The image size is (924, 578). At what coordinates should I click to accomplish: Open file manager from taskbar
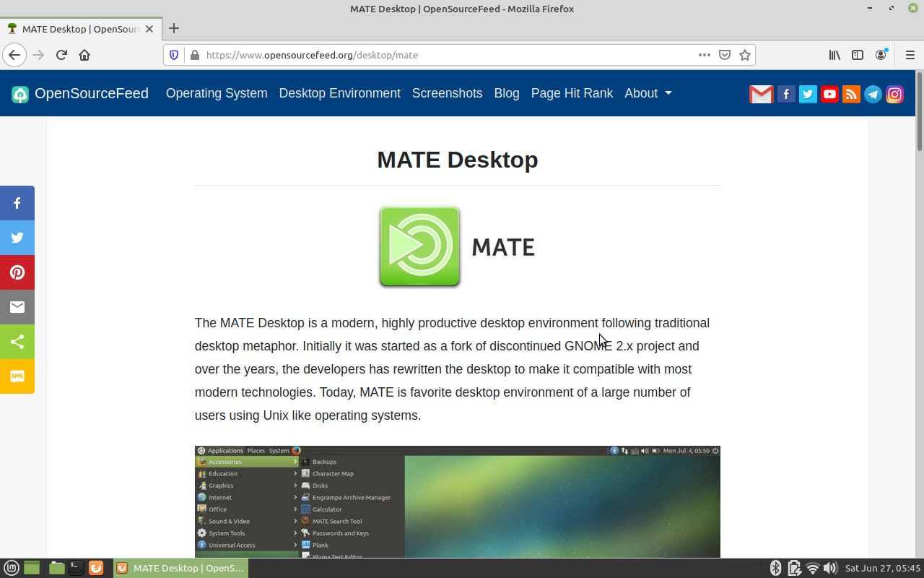57,568
